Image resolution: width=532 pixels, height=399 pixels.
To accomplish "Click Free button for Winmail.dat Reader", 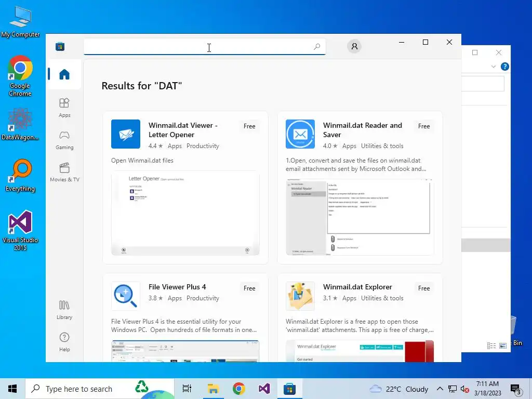I will (x=424, y=126).
